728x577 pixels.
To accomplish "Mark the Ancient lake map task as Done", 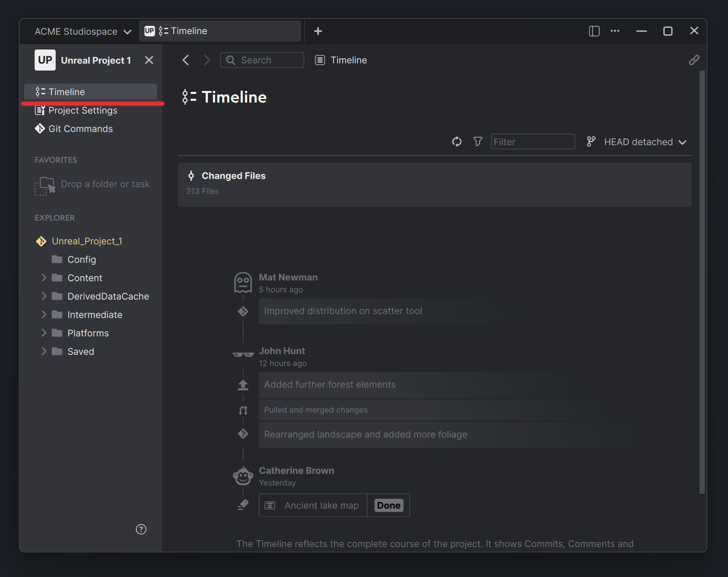I will pyautogui.click(x=388, y=505).
